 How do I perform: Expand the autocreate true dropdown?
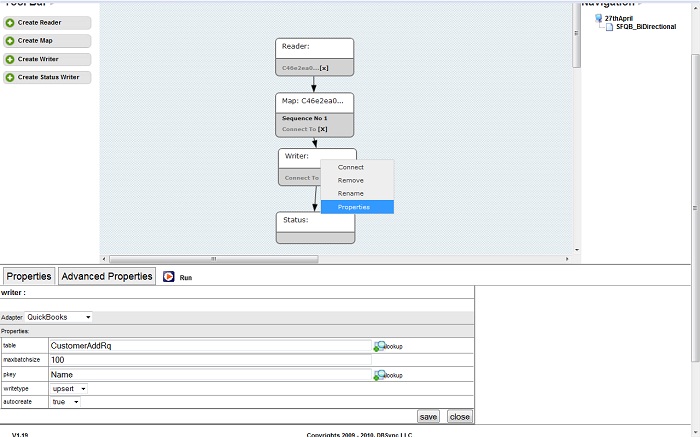(x=65, y=402)
